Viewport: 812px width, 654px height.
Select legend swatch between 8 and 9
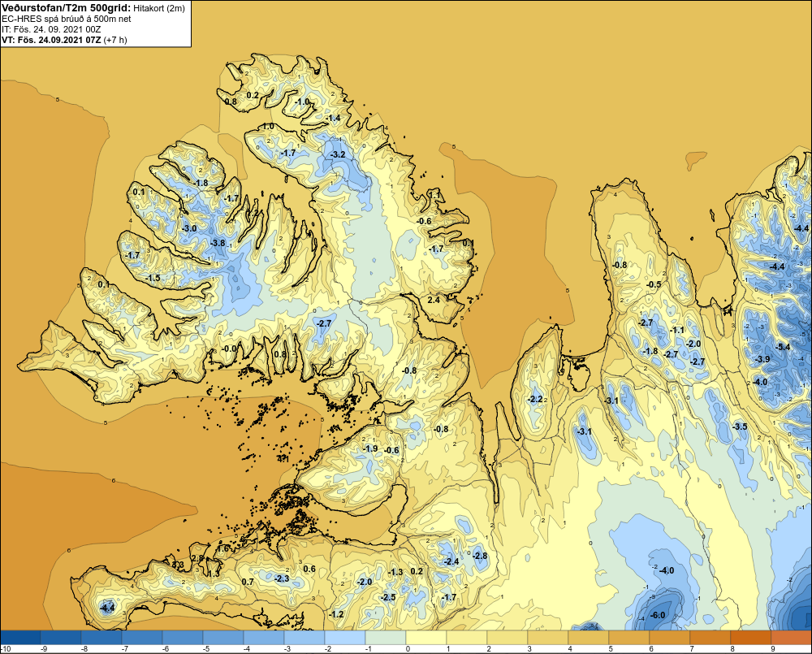click(751, 637)
